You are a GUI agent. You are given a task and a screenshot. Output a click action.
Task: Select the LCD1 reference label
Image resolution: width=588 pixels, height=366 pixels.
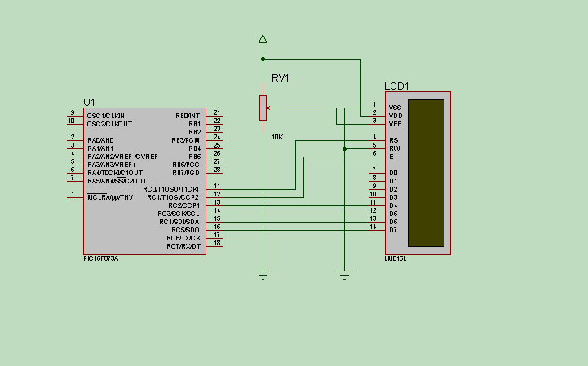point(396,86)
